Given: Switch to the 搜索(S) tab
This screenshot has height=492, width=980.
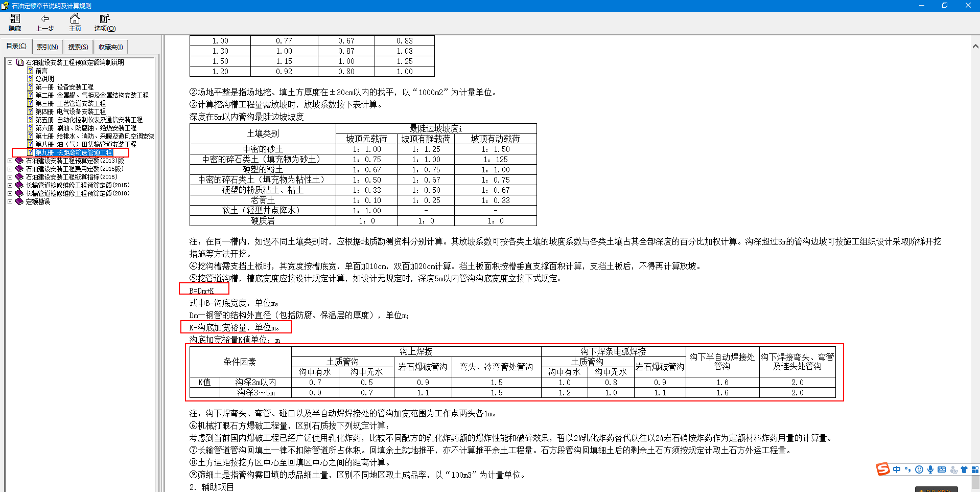Looking at the screenshot, I should click(78, 47).
